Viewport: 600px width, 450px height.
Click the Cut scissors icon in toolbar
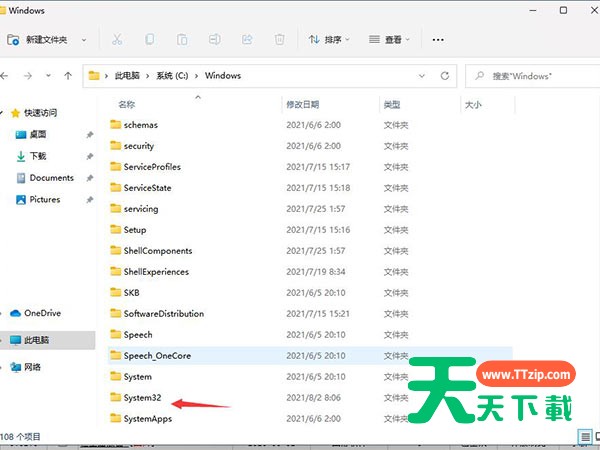pos(117,40)
